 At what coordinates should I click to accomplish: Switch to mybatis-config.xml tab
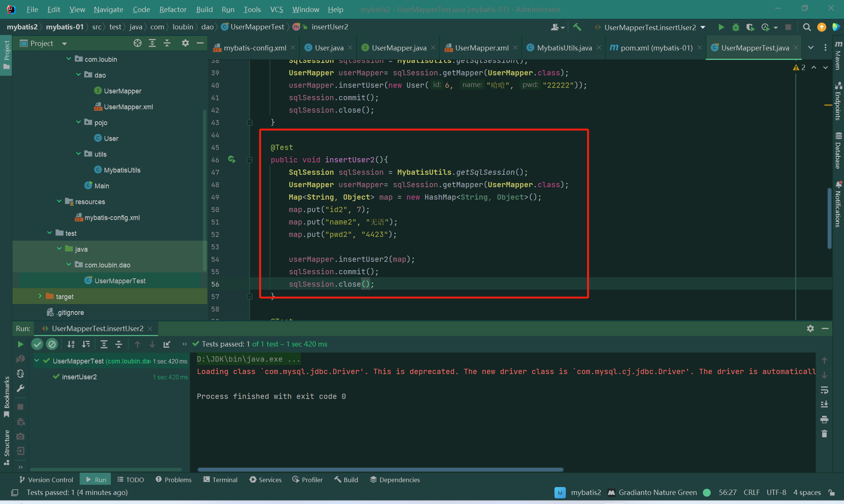point(254,48)
